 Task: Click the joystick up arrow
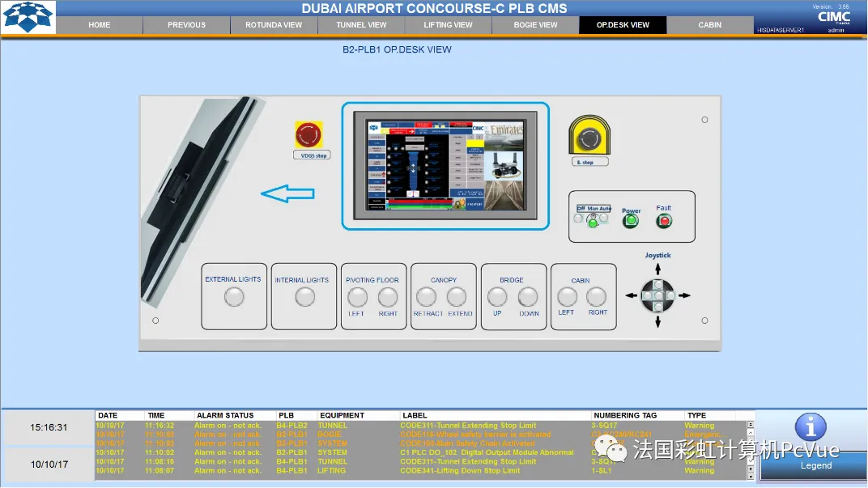pos(657,269)
